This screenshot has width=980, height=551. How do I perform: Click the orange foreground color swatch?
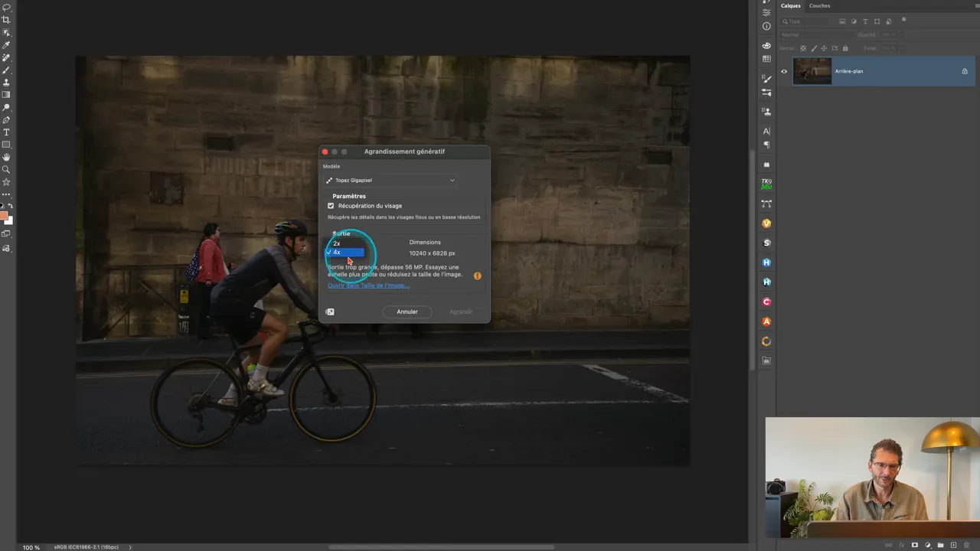pyautogui.click(x=5, y=217)
